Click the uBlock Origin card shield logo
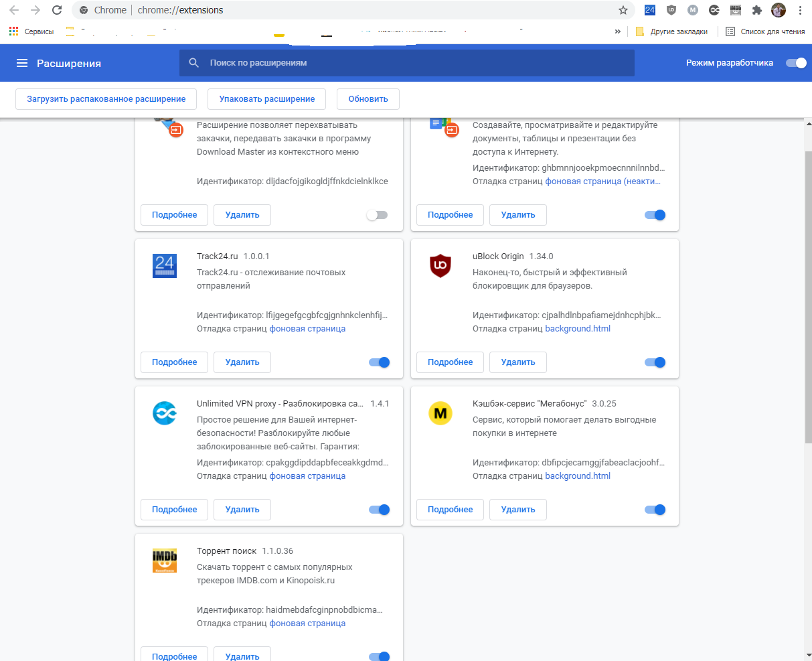This screenshot has height=661, width=812. [440, 266]
